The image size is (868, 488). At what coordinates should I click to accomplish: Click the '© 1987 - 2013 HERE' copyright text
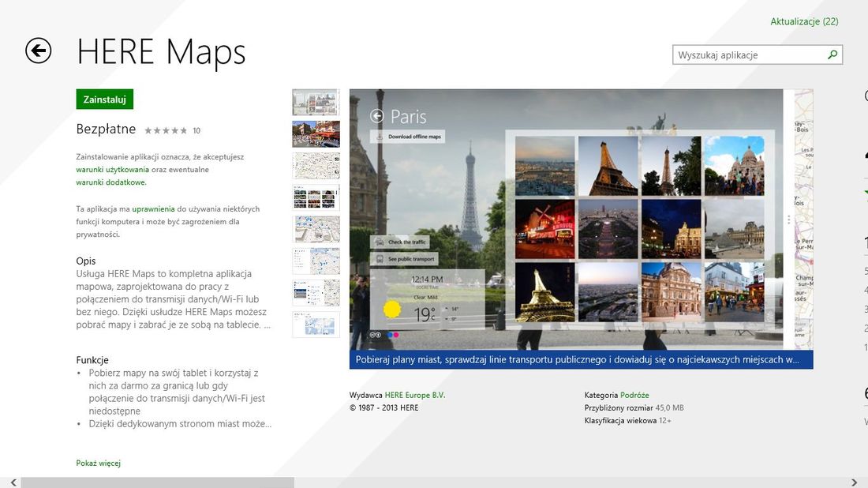(x=383, y=407)
